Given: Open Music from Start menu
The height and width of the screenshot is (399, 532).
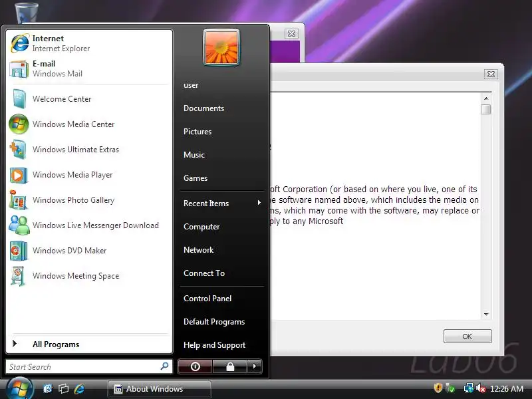Looking at the screenshot, I should tap(194, 155).
